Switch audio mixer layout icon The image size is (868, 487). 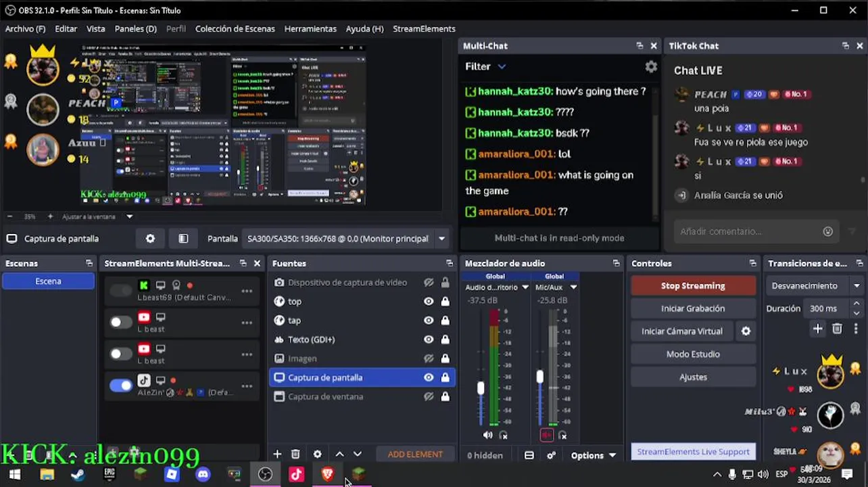[529, 456]
